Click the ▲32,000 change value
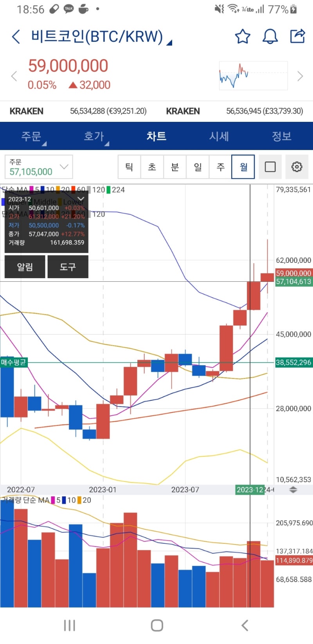Screen dimensions: 313x644 [x=90, y=85]
